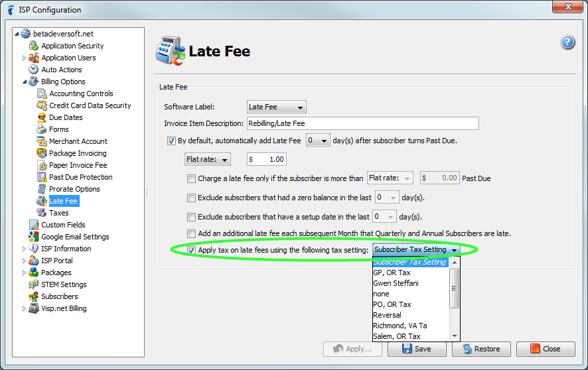588x370 pixels.
Task: Expand the ISP Portal node
Action: click(x=25, y=261)
